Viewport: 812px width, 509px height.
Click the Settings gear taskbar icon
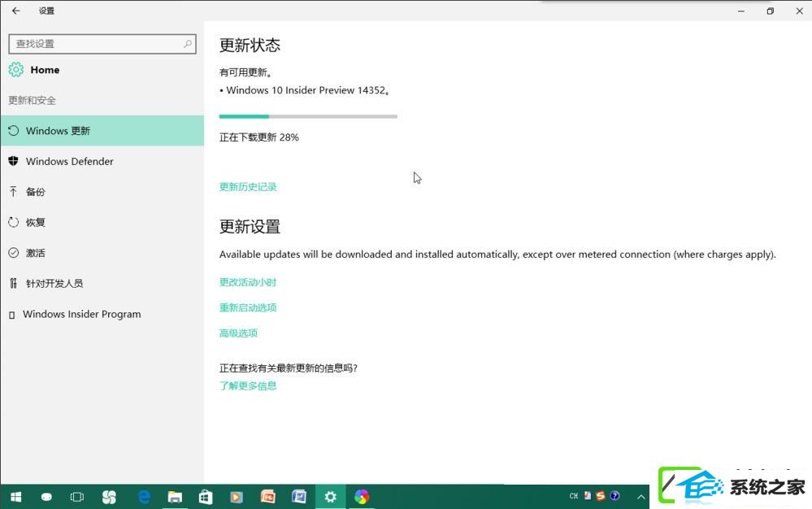click(x=330, y=497)
